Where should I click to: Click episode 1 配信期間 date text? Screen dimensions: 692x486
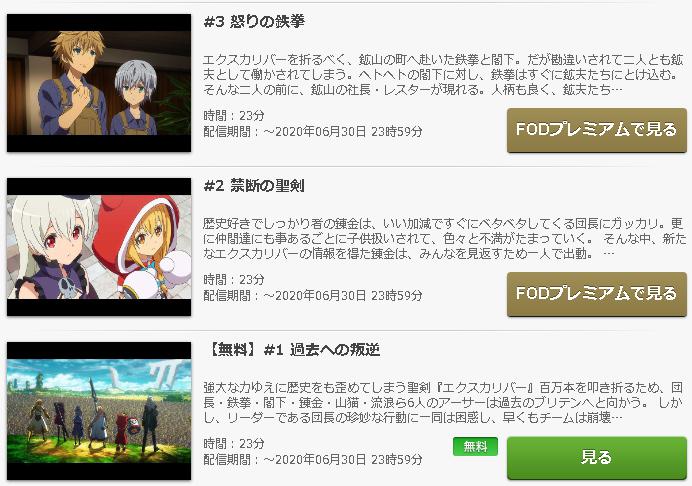(x=313, y=460)
